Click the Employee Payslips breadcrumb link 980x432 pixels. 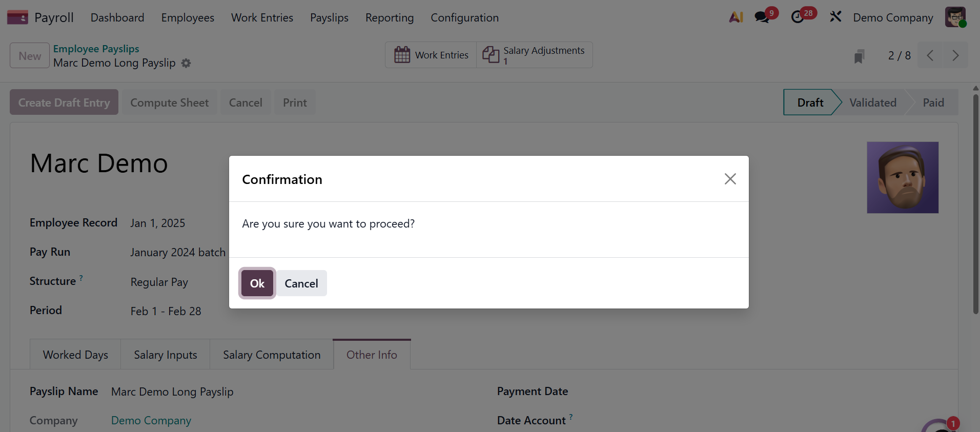coord(96,49)
